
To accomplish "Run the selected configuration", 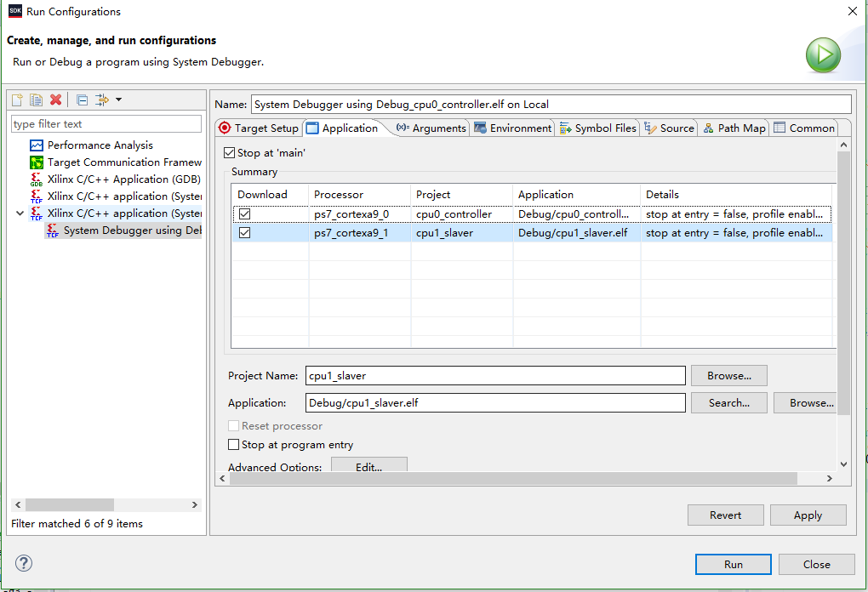I will click(733, 564).
